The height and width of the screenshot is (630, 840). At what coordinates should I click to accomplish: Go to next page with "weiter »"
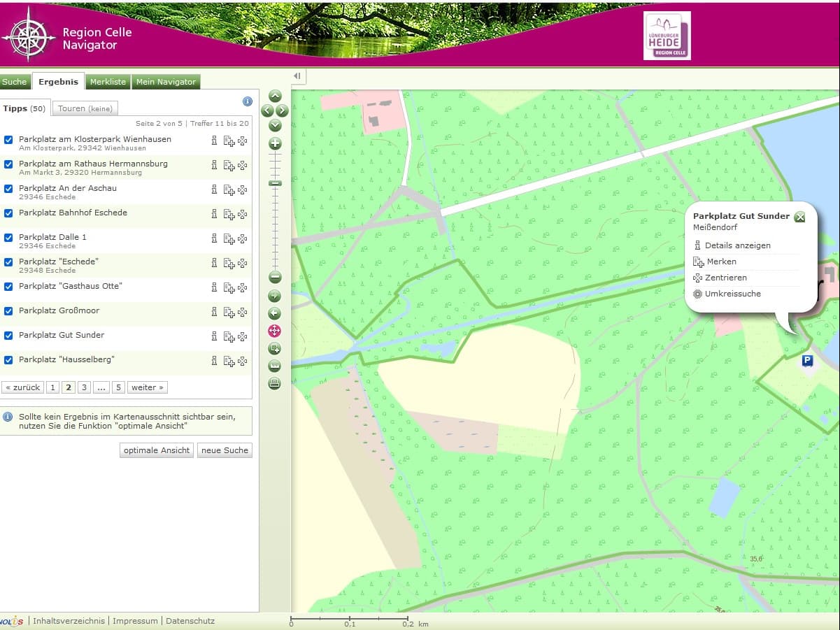[x=148, y=387]
